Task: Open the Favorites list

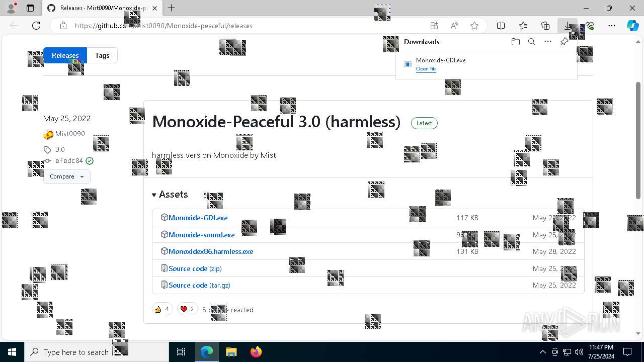Action: point(523,26)
